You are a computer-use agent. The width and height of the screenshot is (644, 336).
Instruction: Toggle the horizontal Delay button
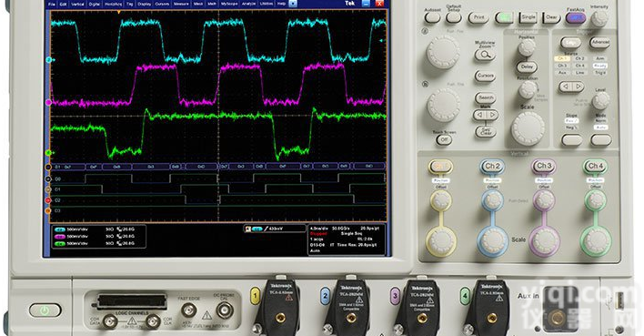tap(527, 66)
